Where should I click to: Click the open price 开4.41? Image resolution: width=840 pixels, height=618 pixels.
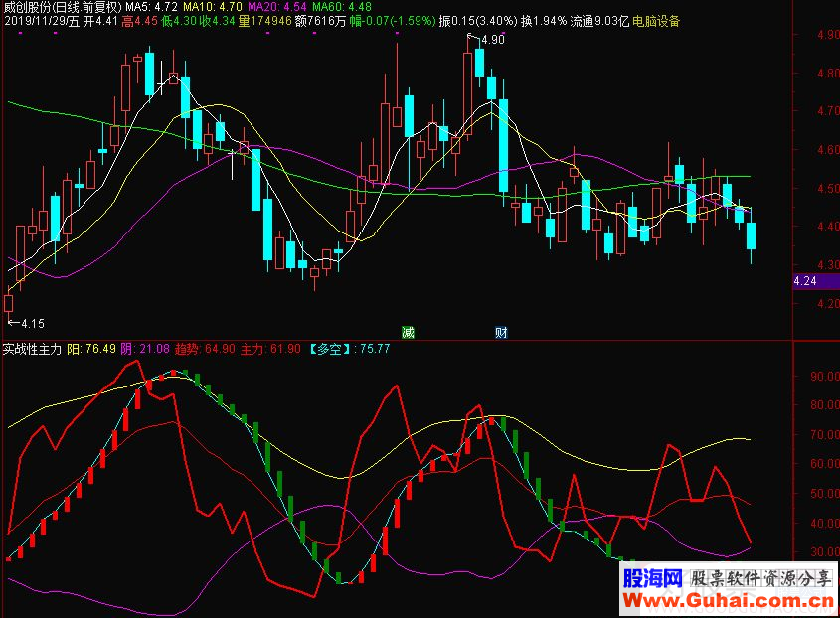click(100, 22)
